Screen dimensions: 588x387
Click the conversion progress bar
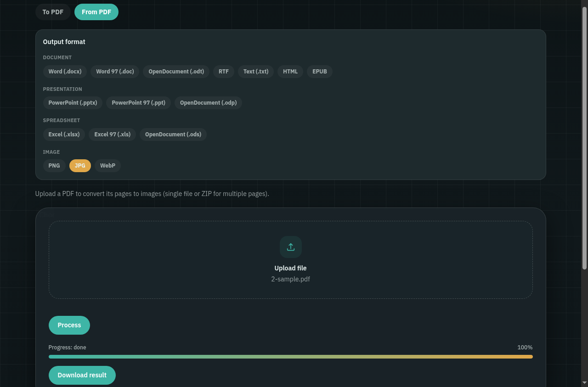pos(290,357)
